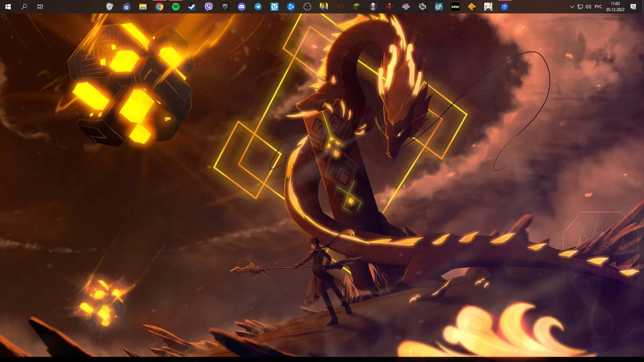Switch to Google Chrome

pos(159,7)
